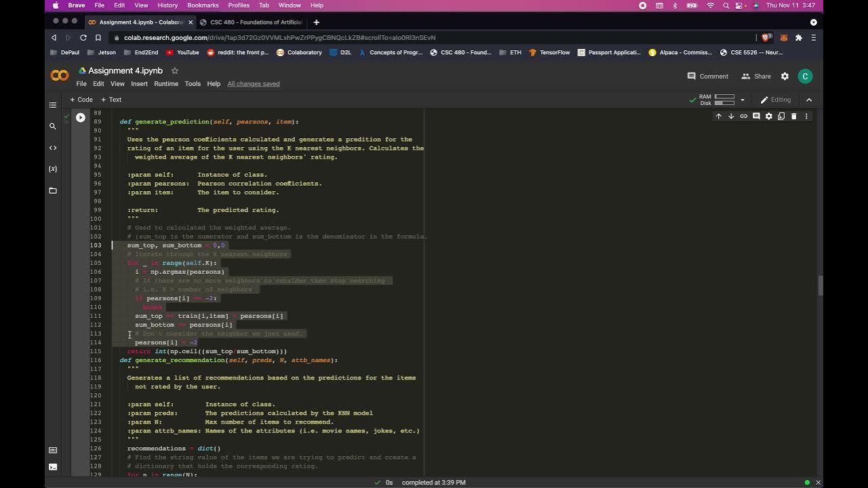Click the RAM usage bar
Image resolution: width=868 pixels, height=488 pixels.
click(x=724, y=97)
